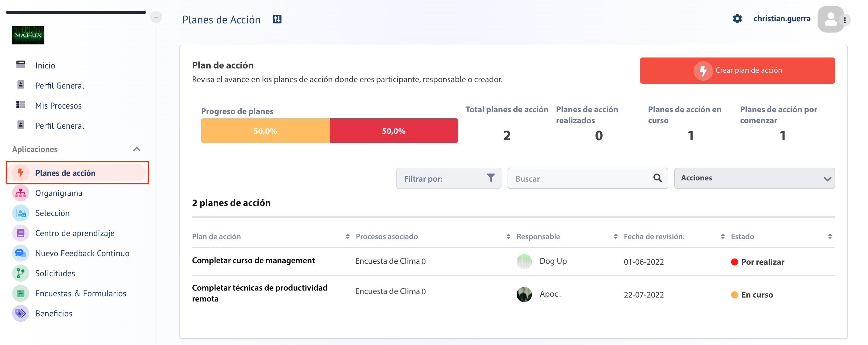Screen dimensions: 868x345
Task: Click Dog Up responsible name
Action: coord(553,261)
